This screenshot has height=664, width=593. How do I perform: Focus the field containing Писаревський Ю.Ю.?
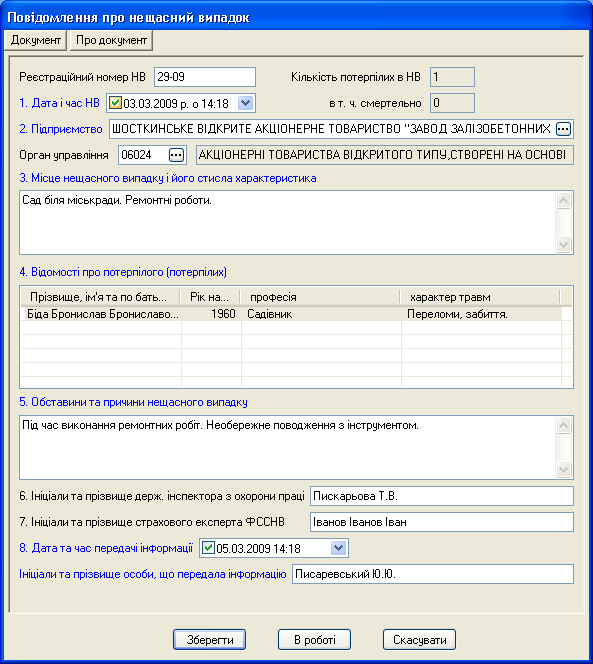pos(433,574)
